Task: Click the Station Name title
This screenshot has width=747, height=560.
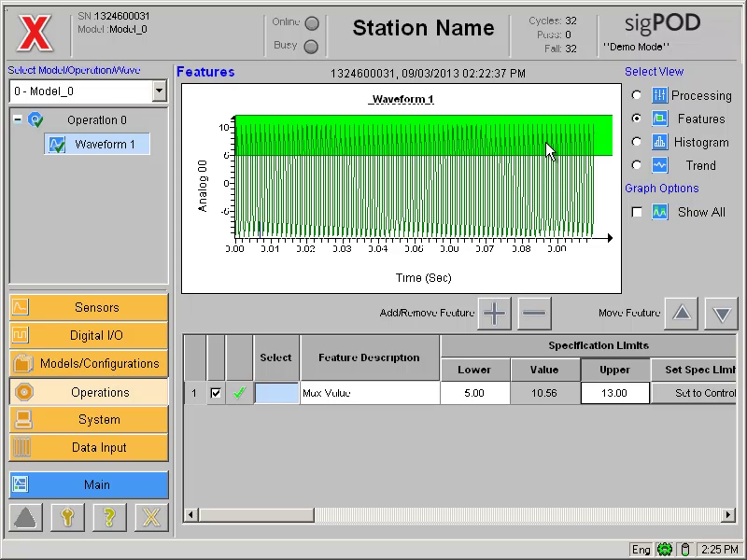Action: coord(424,28)
